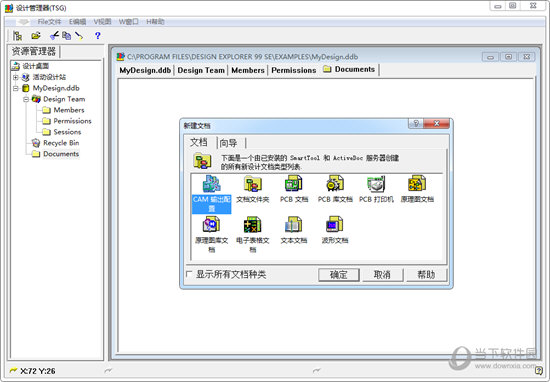This screenshot has width=550, height=382.
Task: Pick the 原理图库文档 icon
Action: [x=212, y=224]
